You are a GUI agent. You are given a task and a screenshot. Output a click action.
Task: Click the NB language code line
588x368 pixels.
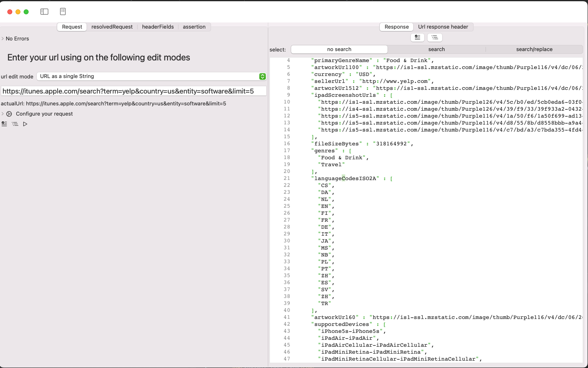326,255
